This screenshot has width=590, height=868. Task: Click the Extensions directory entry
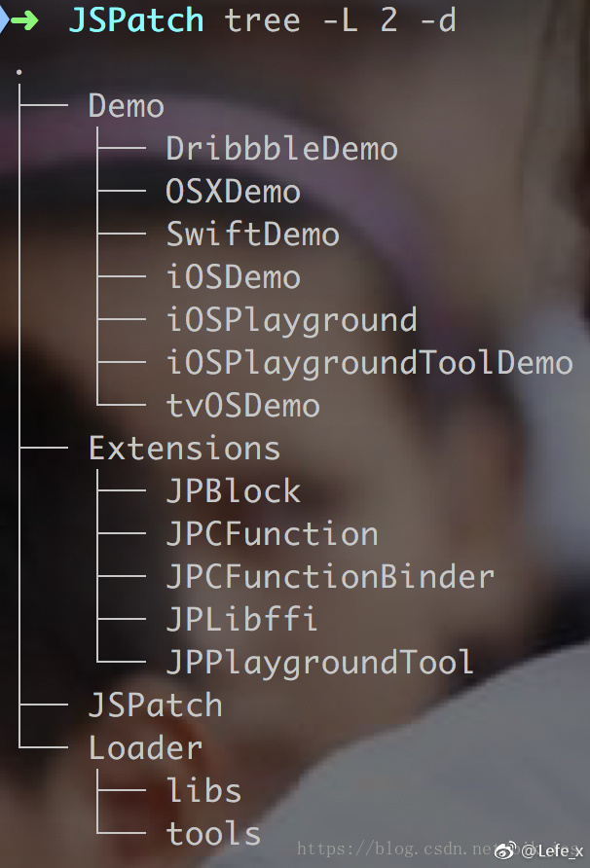(x=184, y=448)
